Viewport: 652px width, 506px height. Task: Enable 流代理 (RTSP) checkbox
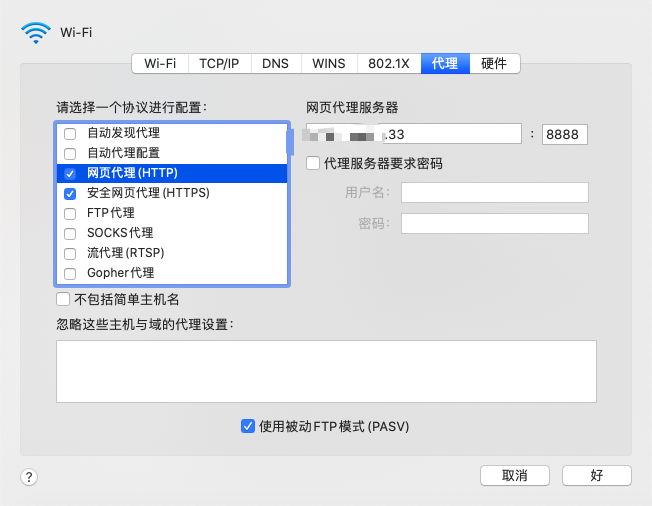(x=70, y=254)
